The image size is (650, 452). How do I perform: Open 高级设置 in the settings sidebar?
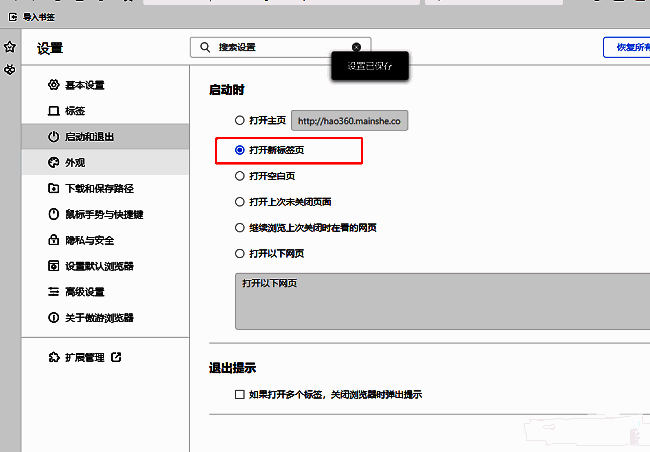(84, 292)
